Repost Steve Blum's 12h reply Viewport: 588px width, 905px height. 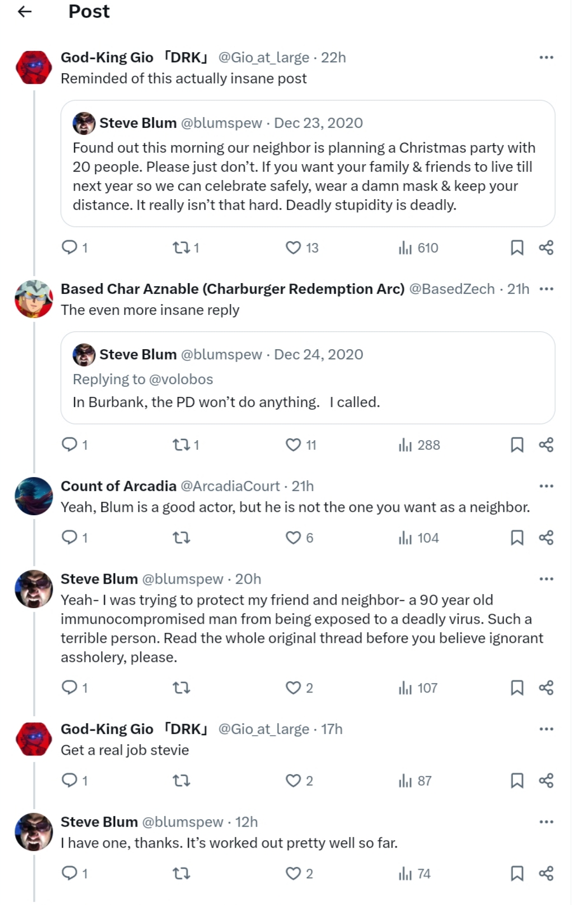point(182,873)
